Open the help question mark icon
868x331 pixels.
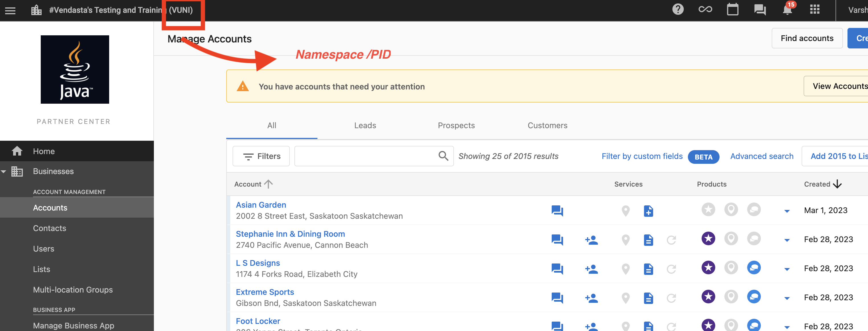(x=678, y=9)
